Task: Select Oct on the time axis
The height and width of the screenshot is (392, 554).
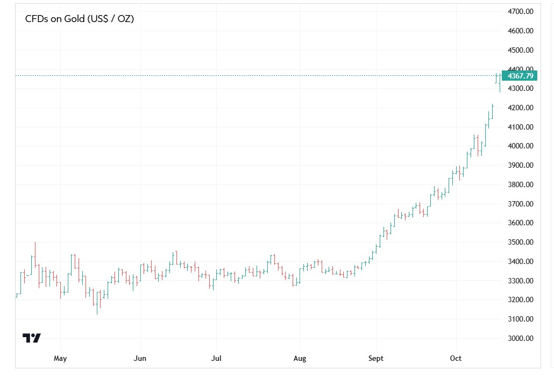Action: 456,359
